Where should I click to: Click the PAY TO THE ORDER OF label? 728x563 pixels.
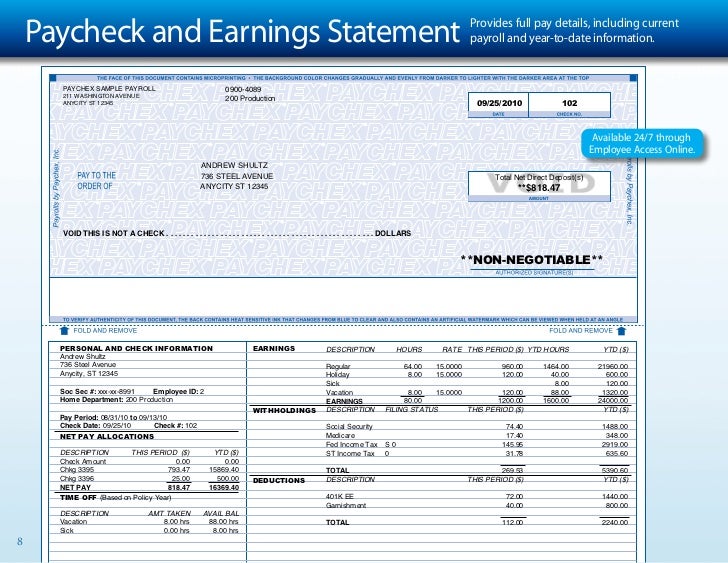click(x=96, y=181)
